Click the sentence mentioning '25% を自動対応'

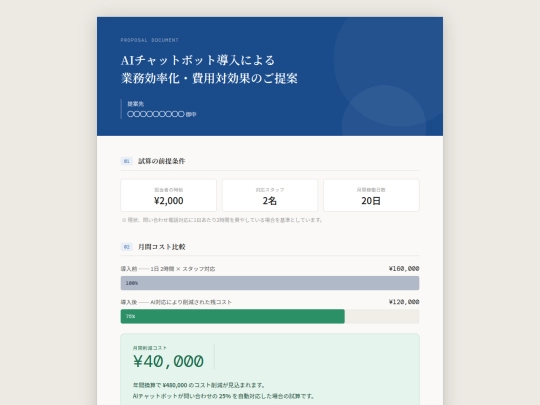(224, 396)
